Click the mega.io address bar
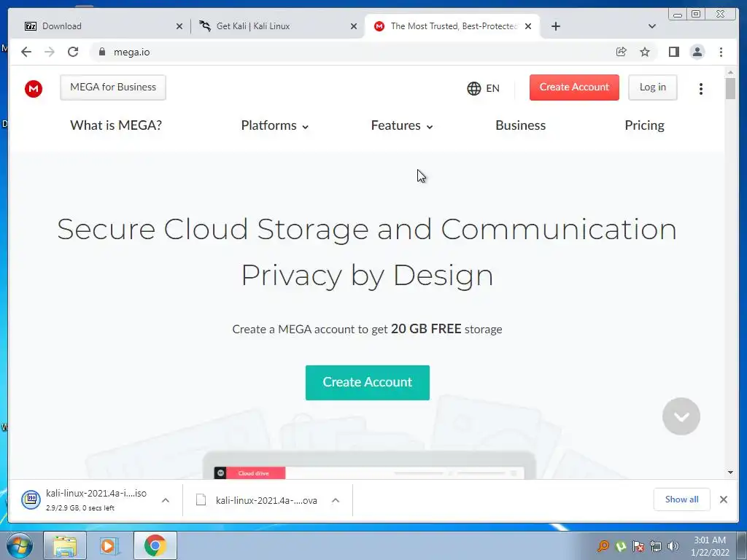The image size is (747, 560). click(352, 52)
